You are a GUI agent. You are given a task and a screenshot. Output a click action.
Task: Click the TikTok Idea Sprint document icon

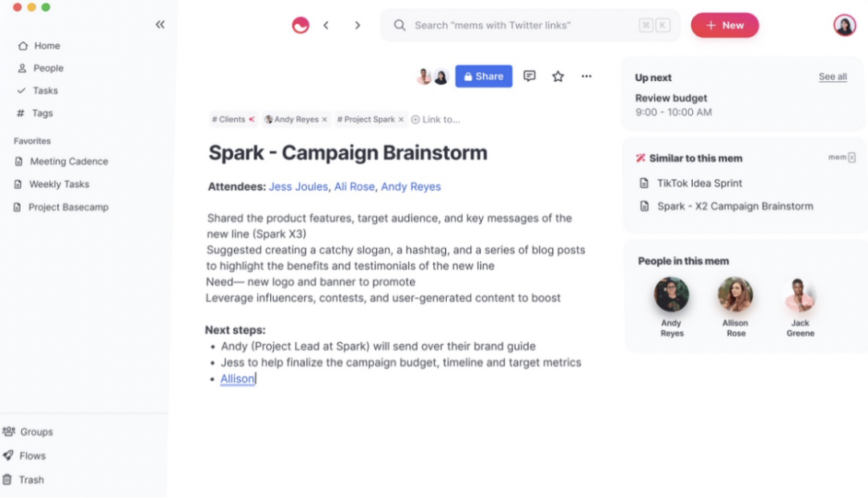pos(644,183)
